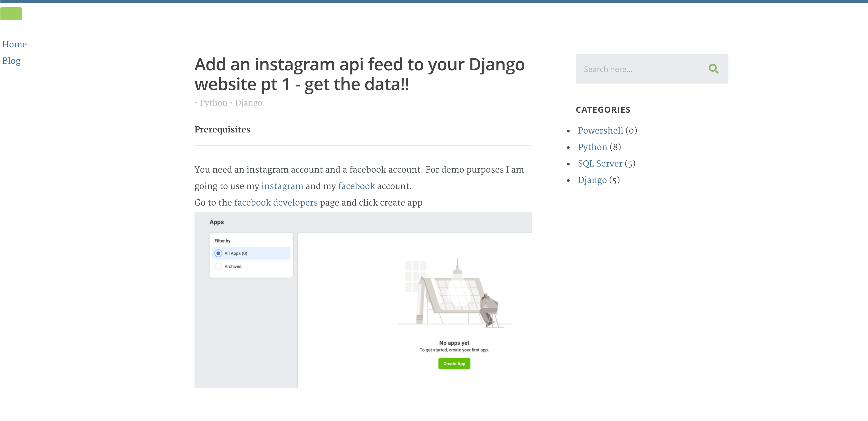Open the Powershell category
The width and height of the screenshot is (868, 421).
[x=600, y=131]
